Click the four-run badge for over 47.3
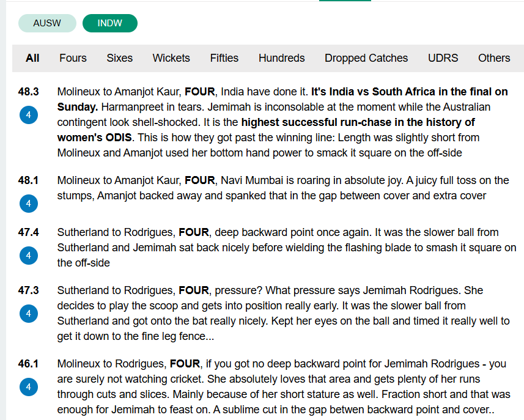The width and height of the screenshot is (524, 420). 28,314
